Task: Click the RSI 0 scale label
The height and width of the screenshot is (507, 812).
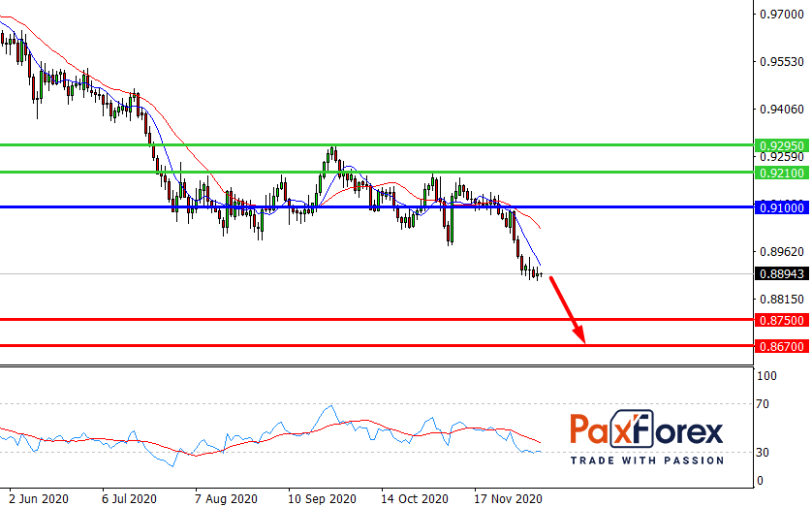Action: point(761,481)
